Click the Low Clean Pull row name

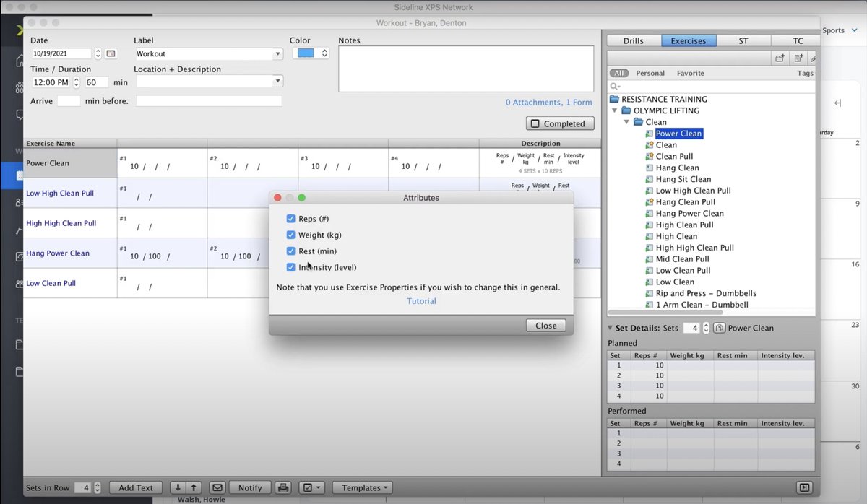coord(51,283)
